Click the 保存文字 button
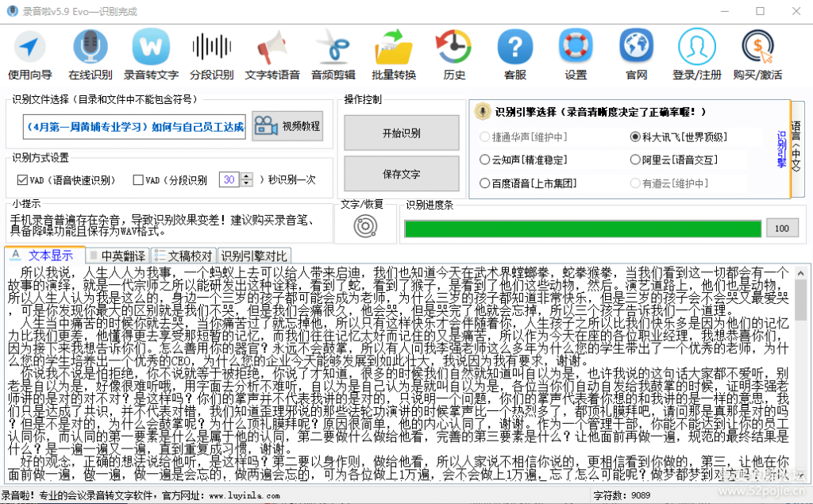 point(401,174)
